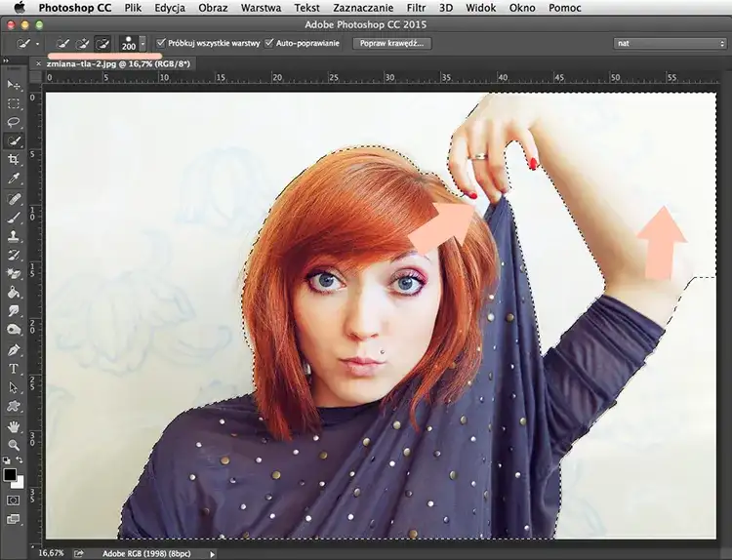Uncheck the 'Auto-poprawianie' checkbox
This screenshot has height=560, width=732.
point(269,44)
